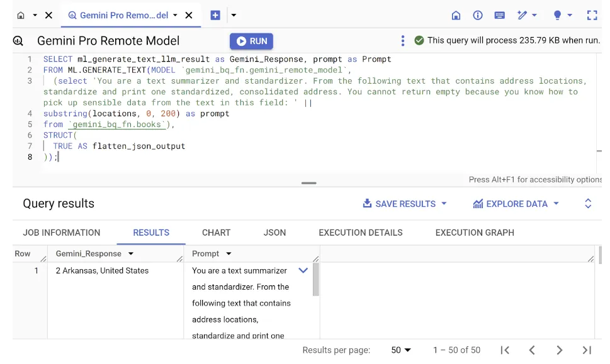Open the JSON results tab
610x364 pixels.
coord(274,233)
